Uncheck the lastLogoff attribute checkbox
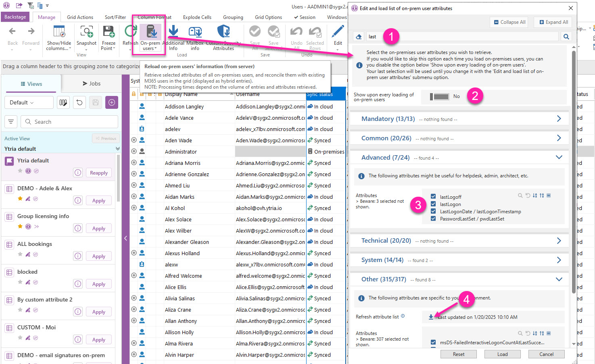This screenshot has height=364, width=595. 433,197
